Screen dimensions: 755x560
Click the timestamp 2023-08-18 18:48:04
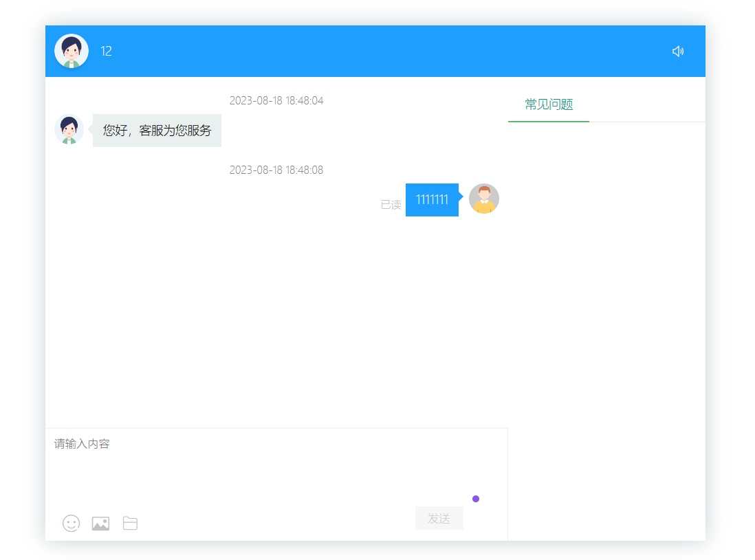click(x=276, y=100)
